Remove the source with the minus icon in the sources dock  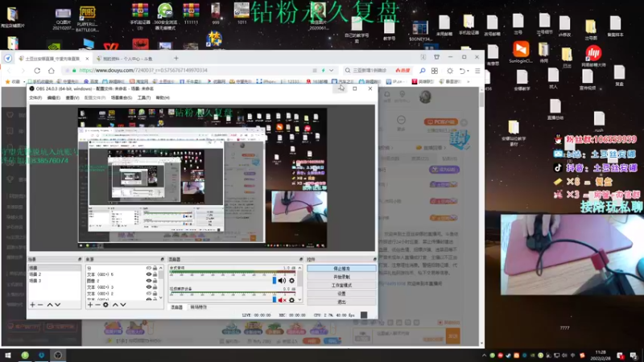point(97,305)
